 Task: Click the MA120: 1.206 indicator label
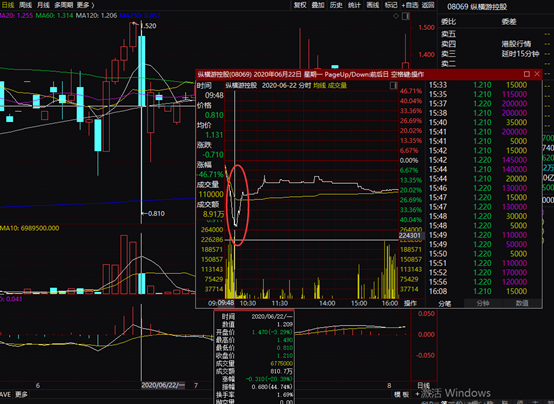tap(96, 16)
